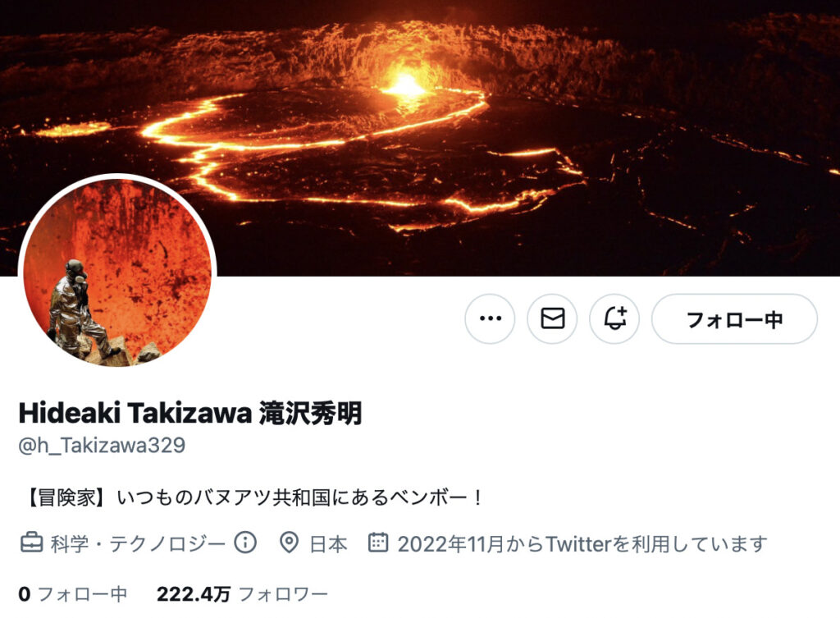Click the location pin icon next to 日本
This screenshot has width=840, height=618.
pos(290,542)
